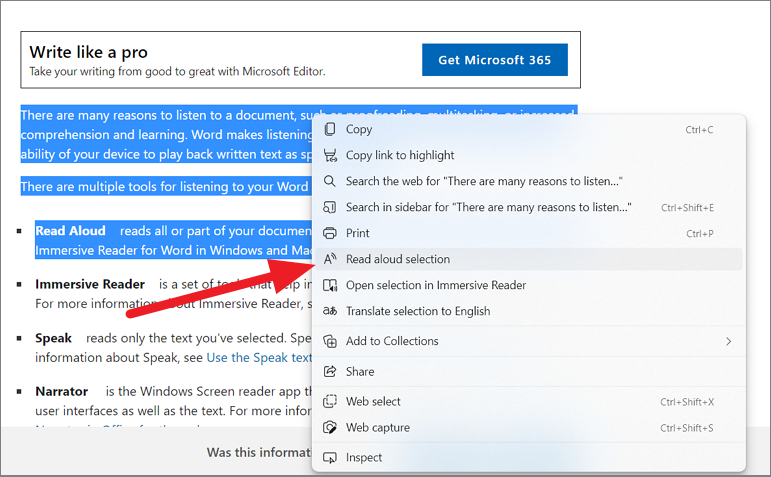This screenshot has width=771, height=477.
Task: Click the Copy link to highlight icon
Action: tap(330, 155)
